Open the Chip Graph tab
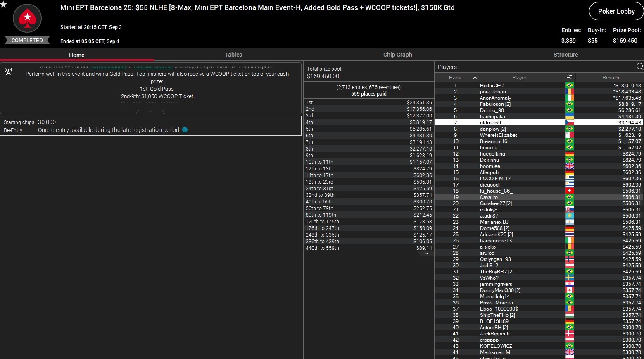The height and width of the screenshot is (359, 644). 397,55
